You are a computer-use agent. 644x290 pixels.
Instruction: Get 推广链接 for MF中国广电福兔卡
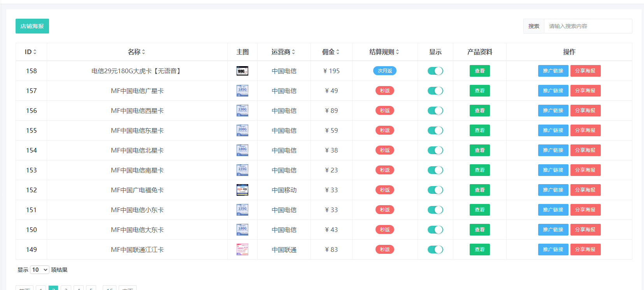pyautogui.click(x=553, y=190)
